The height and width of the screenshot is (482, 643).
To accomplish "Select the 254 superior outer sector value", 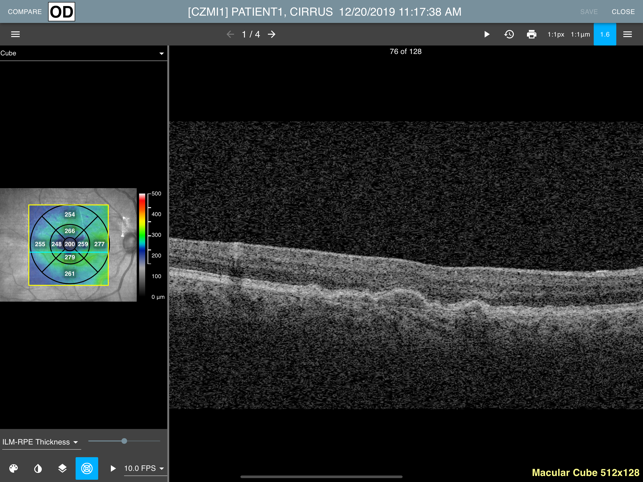I will coord(70,215).
